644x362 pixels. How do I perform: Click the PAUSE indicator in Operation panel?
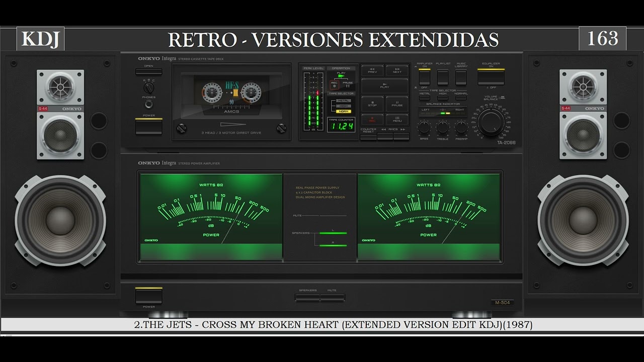(348, 84)
